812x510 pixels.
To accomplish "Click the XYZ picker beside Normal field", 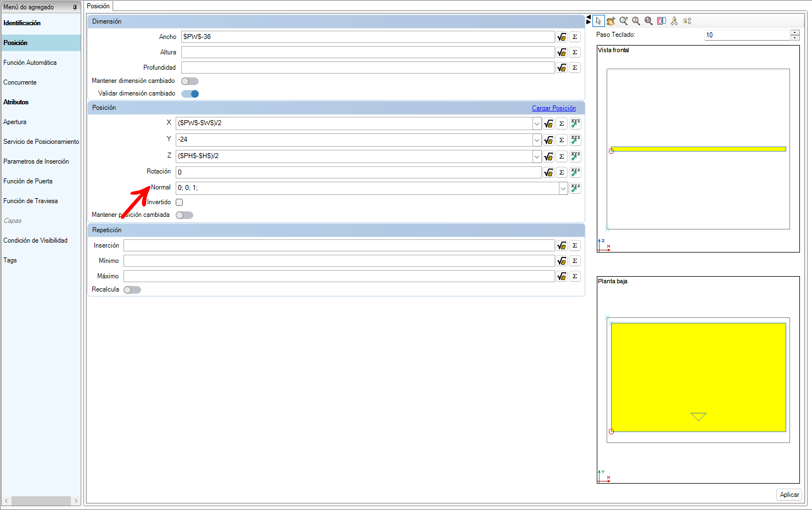I will tap(575, 188).
